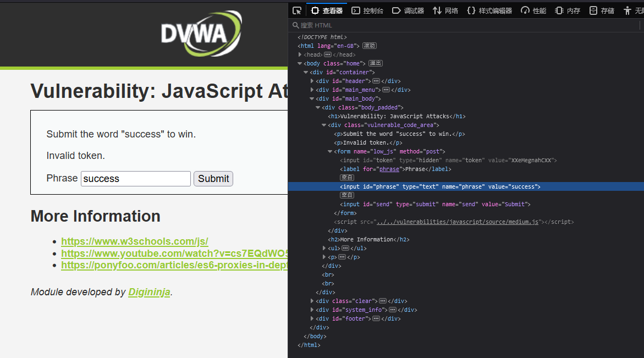644x358 pixels.
Task: Click the 空白 badge under the label element
Action: [x=347, y=177]
